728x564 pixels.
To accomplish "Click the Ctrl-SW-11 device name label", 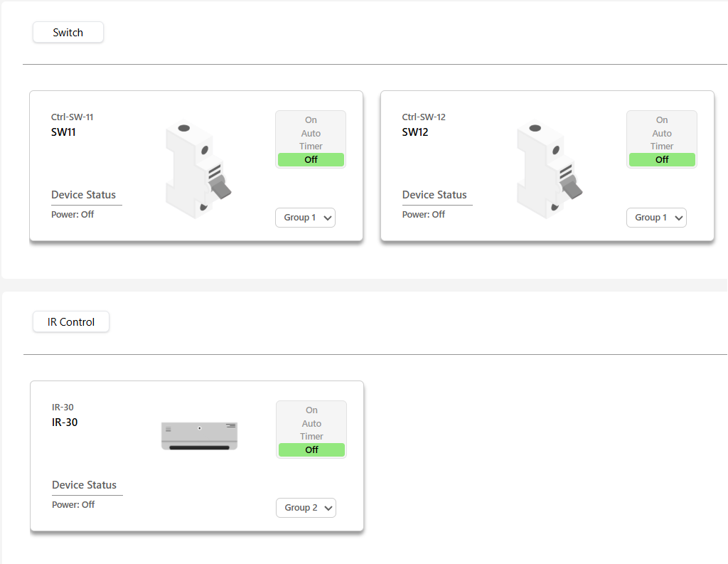I will click(72, 117).
